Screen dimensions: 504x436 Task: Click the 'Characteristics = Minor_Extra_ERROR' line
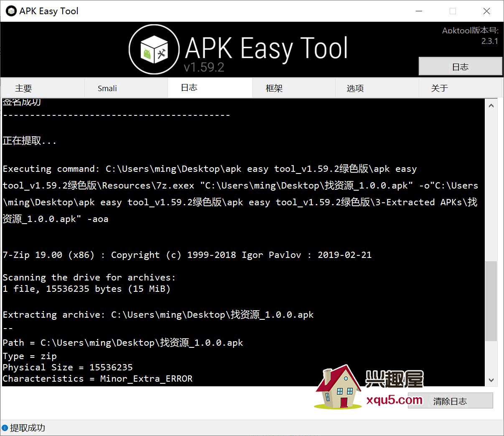click(97, 379)
